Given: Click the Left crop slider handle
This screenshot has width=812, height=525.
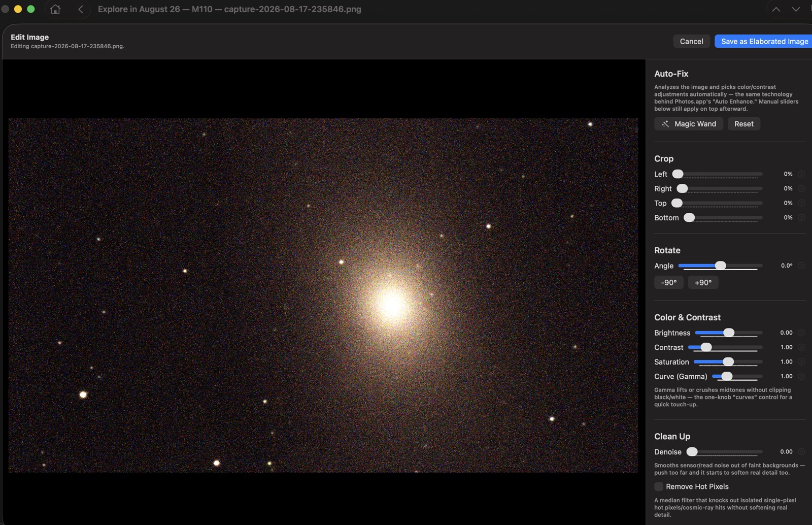Looking at the screenshot, I should pyautogui.click(x=678, y=174).
